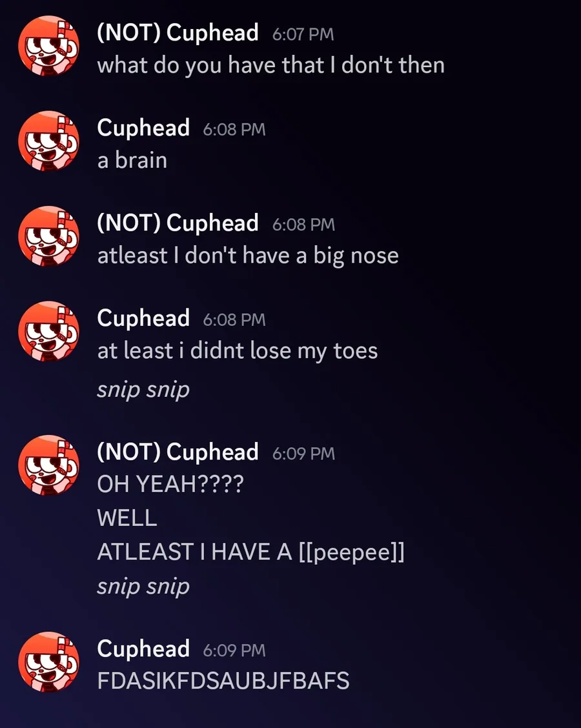Select the FDASIKFDSAUBJFBAFS message text
Screen dimensions: 581x728
click(223, 681)
